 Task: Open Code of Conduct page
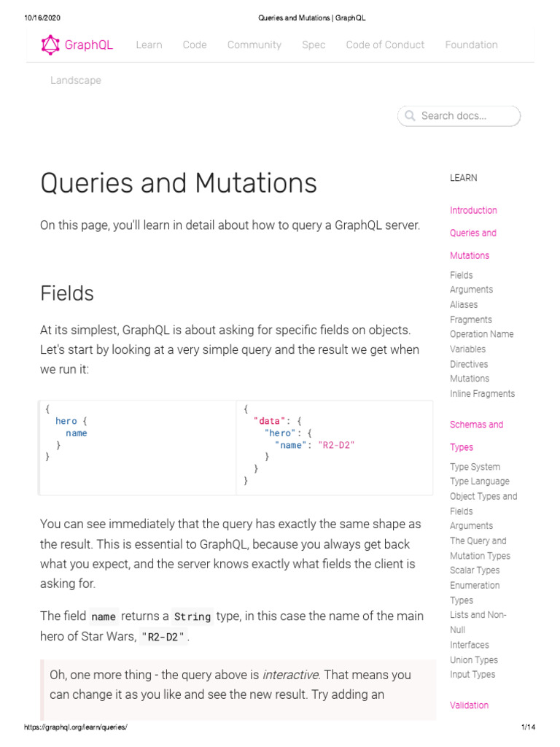coord(385,45)
